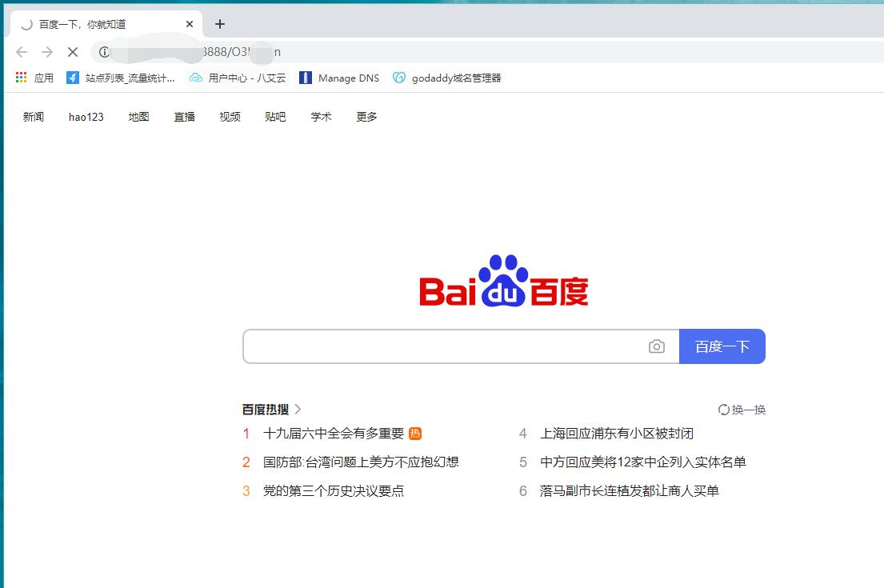The height and width of the screenshot is (588, 884).
Task: Open hot search 落马副市长连植发都让商人买单
Action: point(629,491)
